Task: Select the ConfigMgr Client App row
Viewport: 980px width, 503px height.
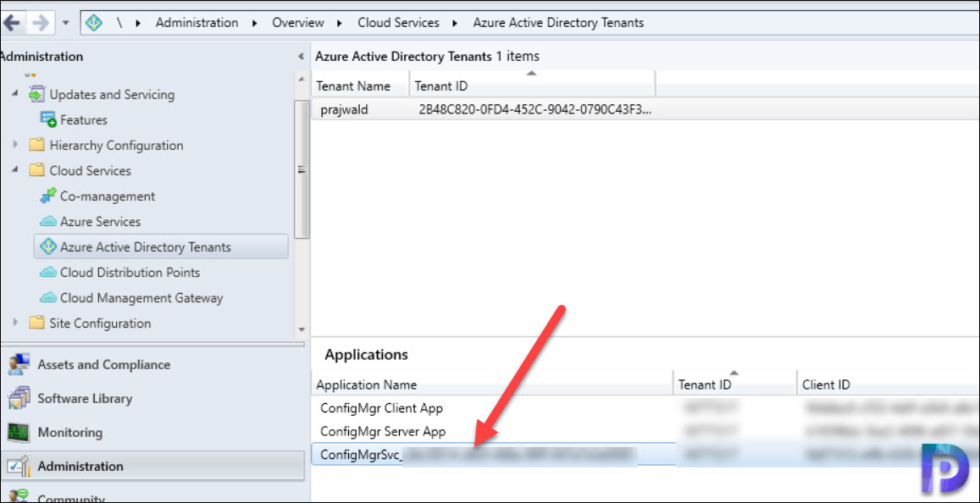Action: [x=645, y=409]
